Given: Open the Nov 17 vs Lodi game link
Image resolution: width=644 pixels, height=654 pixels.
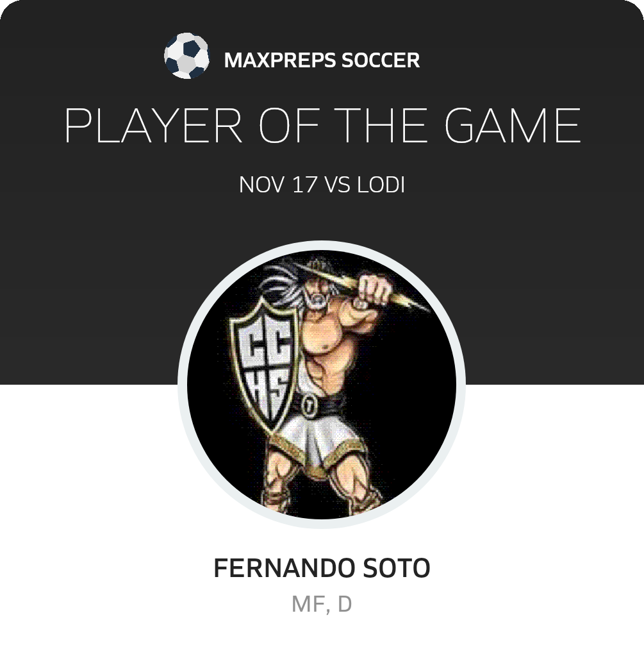Looking at the screenshot, I should pos(322,185).
